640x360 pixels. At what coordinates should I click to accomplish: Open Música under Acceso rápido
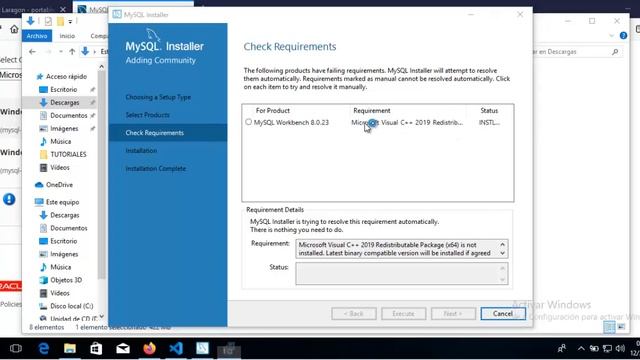[x=56, y=142]
